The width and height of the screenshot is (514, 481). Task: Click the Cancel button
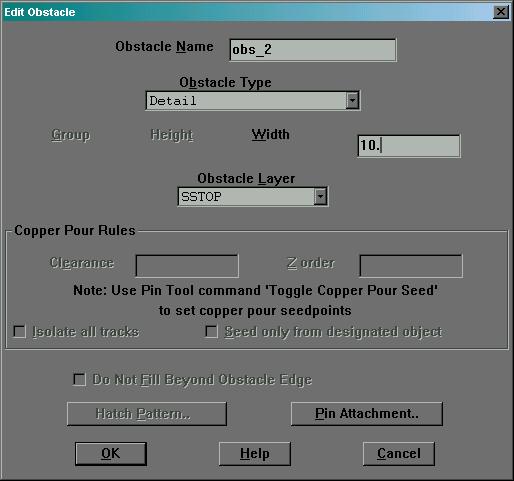click(x=399, y=454)
